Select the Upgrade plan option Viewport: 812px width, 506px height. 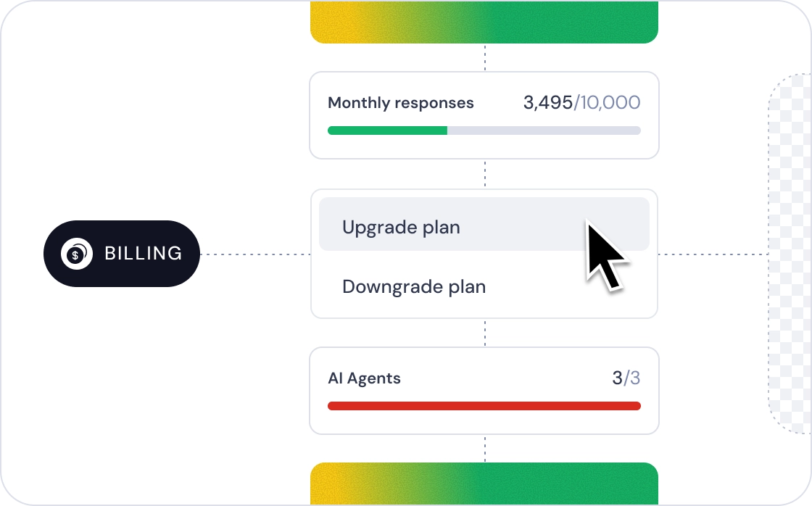[x=401, y=227]
